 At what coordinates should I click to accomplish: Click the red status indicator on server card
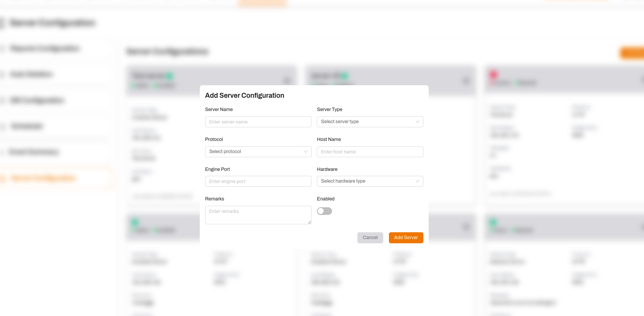[x=493, y=74]
